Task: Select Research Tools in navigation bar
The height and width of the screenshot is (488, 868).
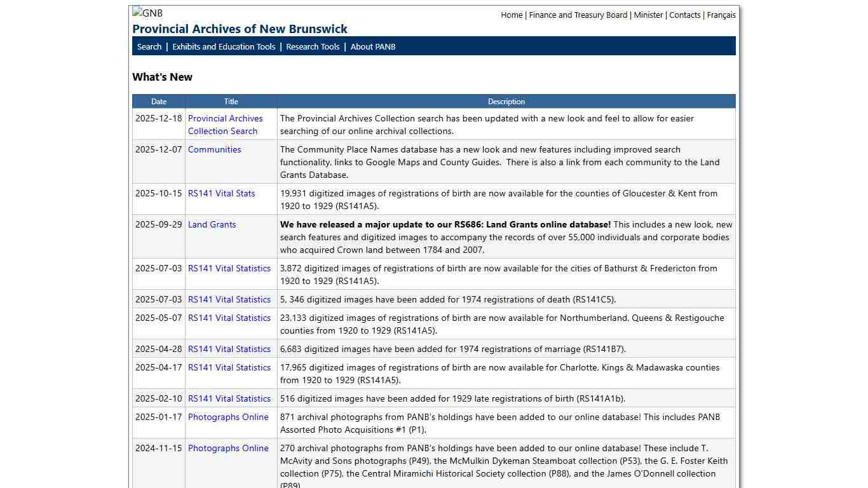Action: tap(313, 46)
